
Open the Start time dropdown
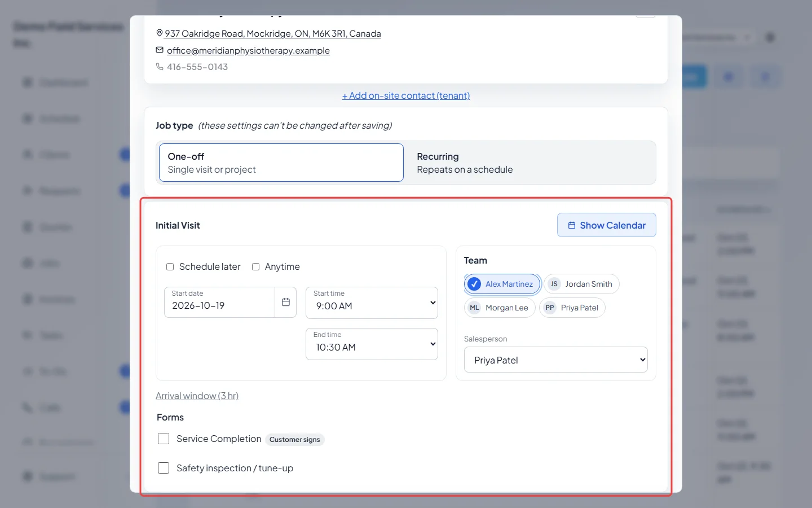pos(372,303)
